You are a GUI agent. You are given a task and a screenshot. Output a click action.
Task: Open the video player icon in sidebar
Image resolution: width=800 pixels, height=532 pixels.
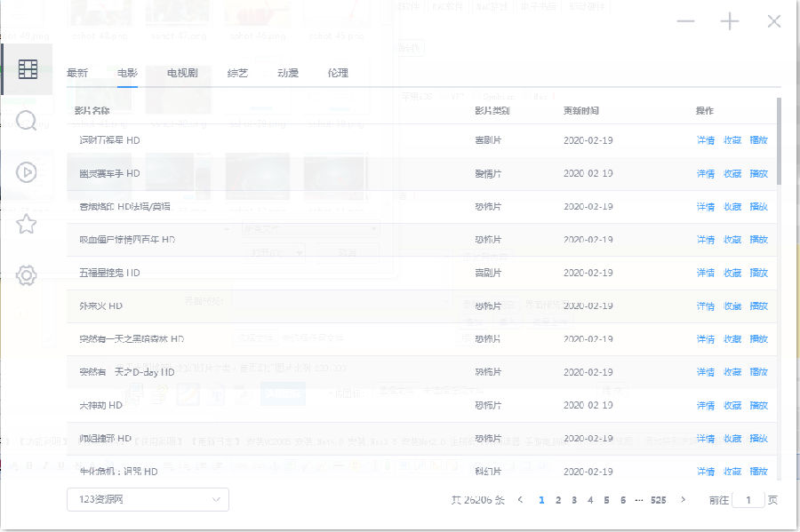[27, 172]
